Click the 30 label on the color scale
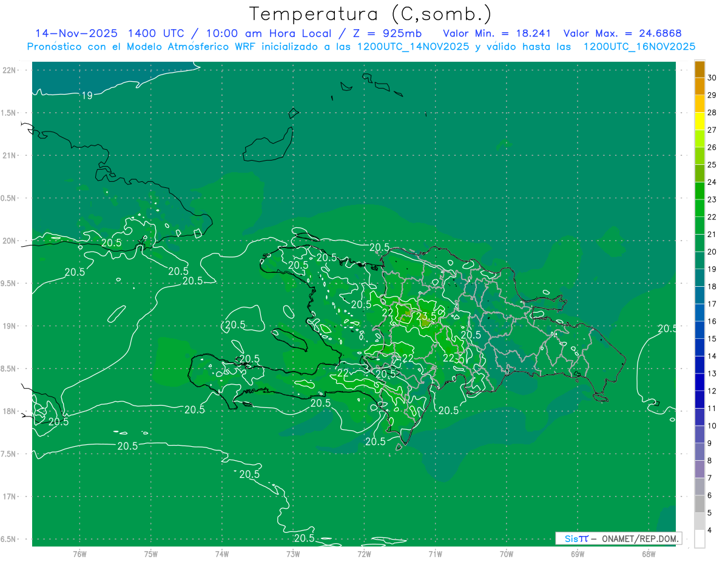The width and height of the screenshot is (728, 562). (x=712, y=78)
